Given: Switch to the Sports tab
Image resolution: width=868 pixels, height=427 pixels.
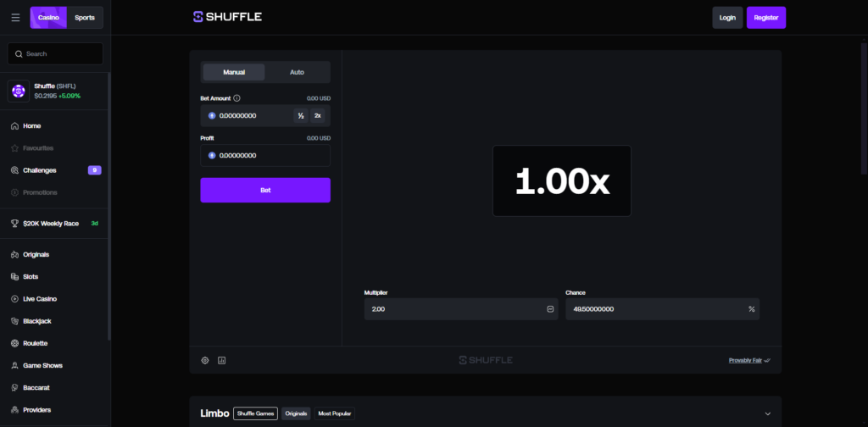Looking at the screenshot, I should tap(85, 18).
